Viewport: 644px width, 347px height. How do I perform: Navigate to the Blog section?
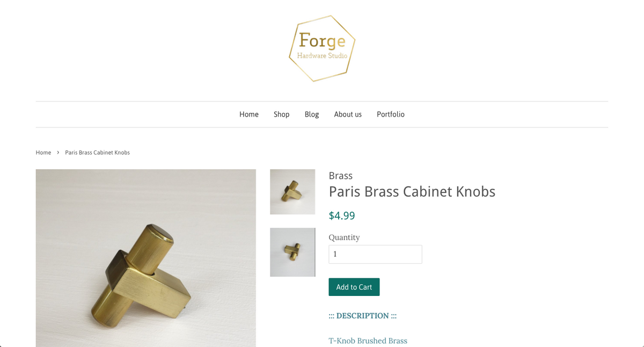[311, 114]
